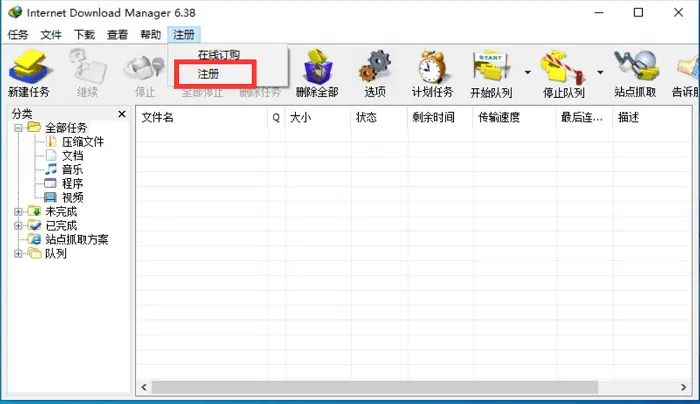This screenshot has height=404, width=700.
Task: Sort by 最后连... column header
Action: click(x=584, y=118)
